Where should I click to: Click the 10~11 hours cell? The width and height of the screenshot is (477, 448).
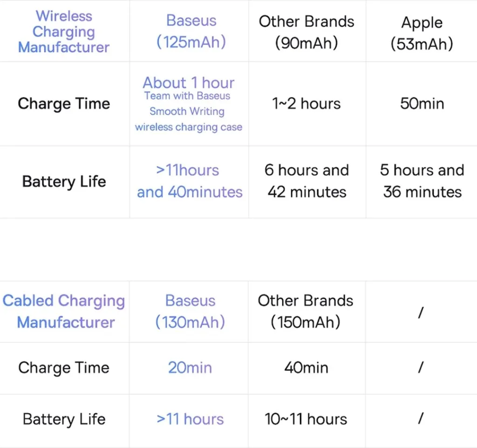coord(306,419)
